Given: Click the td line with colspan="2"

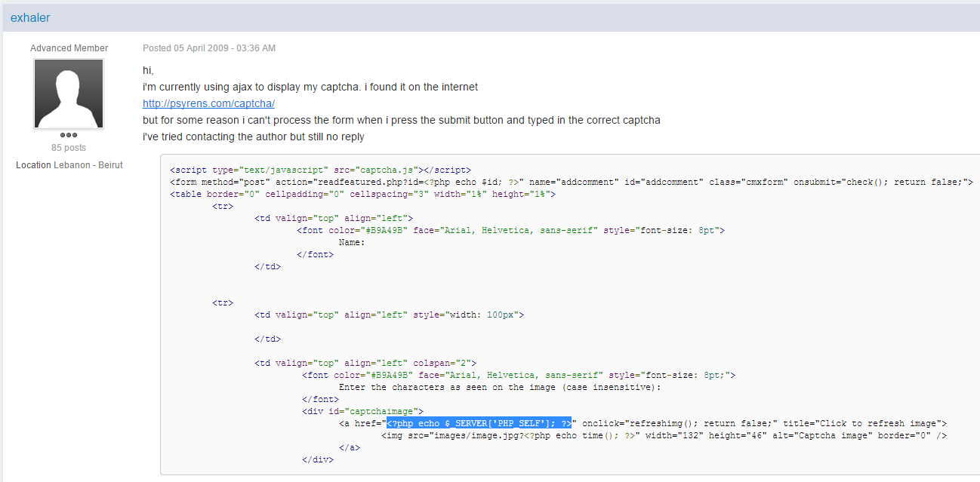Looking at the screenshot, I should (x=365, y=363).
